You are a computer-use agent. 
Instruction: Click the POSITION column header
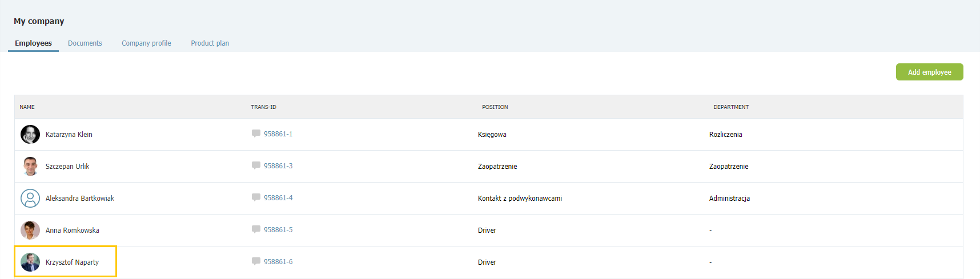coord(495,107)
